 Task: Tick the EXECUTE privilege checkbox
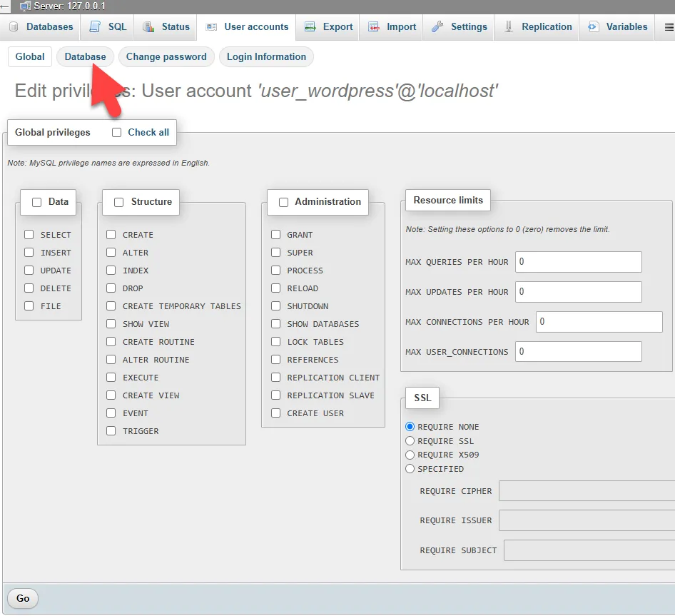(111, 378)
